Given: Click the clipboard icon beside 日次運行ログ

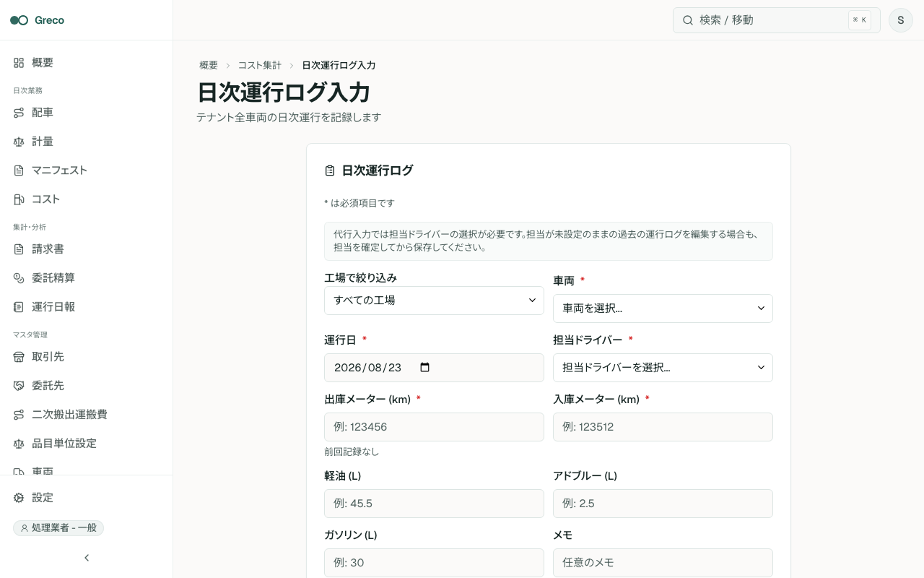Looking at the screenshot, I should tap(330, 171).
